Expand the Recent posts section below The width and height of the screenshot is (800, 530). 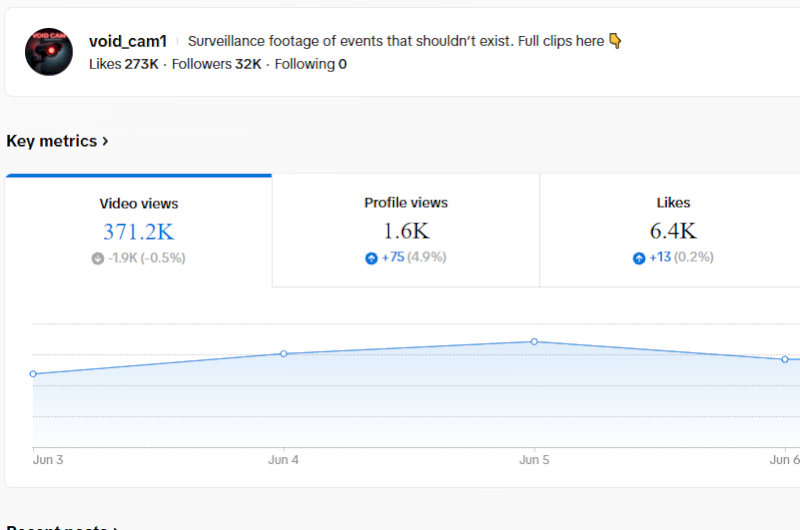coord(62,526)
